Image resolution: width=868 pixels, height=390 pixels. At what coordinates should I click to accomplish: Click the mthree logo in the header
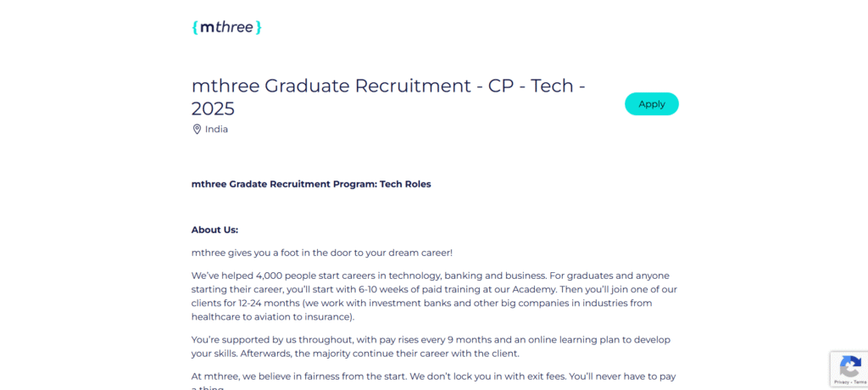tap(226, 27)
